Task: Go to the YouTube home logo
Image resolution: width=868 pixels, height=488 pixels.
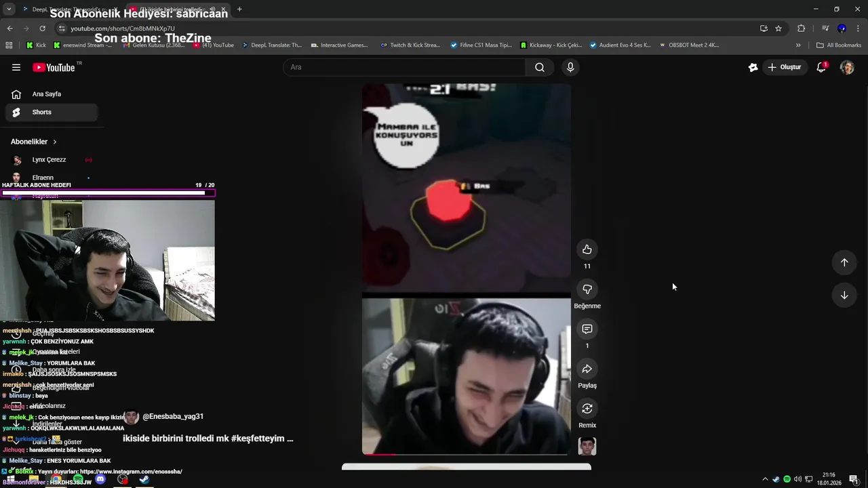Action: [54, 67]
